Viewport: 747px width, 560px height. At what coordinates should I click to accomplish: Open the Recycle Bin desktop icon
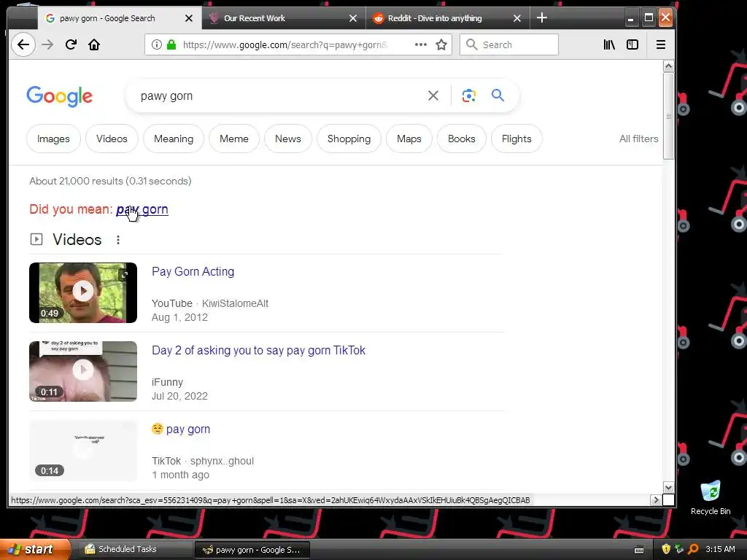pos(711,497)
